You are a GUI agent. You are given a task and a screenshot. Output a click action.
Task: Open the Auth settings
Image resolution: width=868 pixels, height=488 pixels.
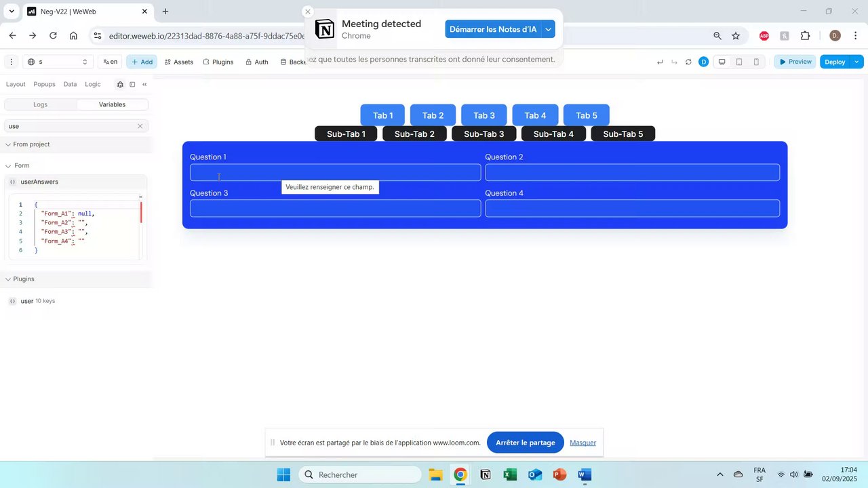pos(257,62)
